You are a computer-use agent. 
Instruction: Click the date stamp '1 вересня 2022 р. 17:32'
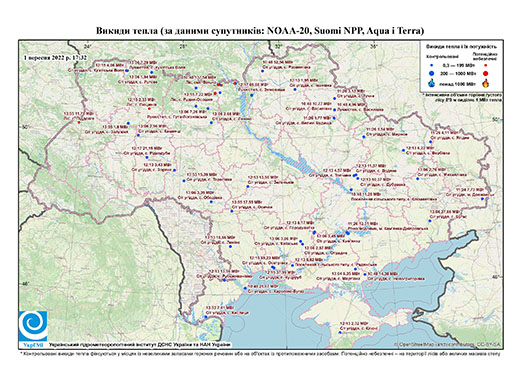pos(55,57)
